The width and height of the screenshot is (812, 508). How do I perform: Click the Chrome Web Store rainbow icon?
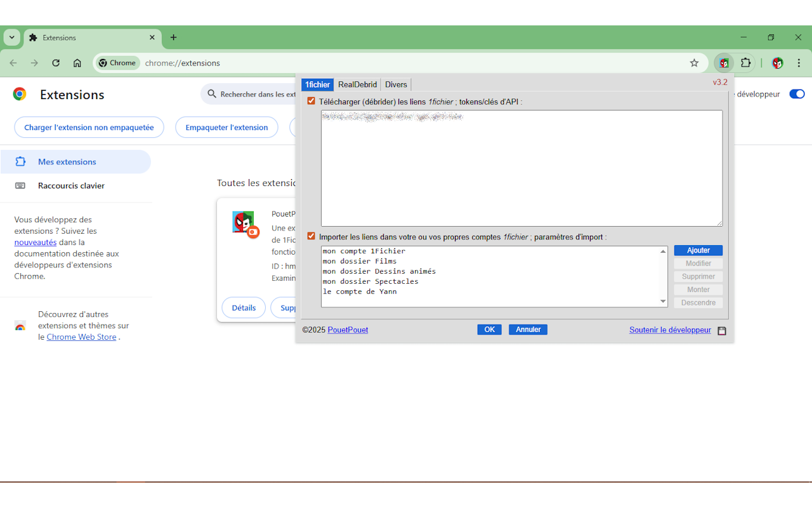(x=20, y=326)
